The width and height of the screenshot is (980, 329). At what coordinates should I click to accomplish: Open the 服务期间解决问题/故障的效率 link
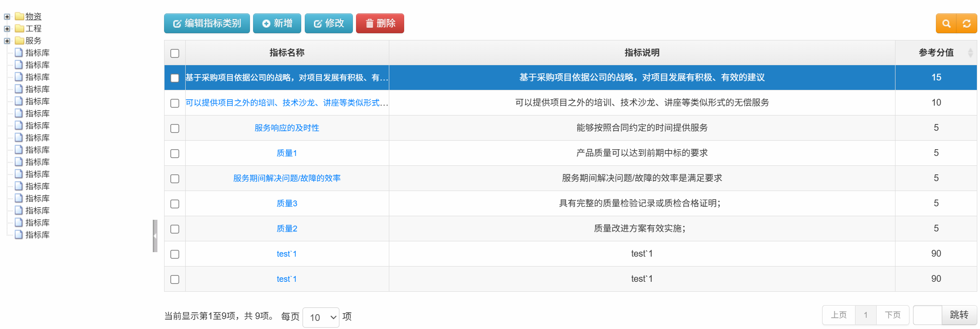(x=287, y=178)
